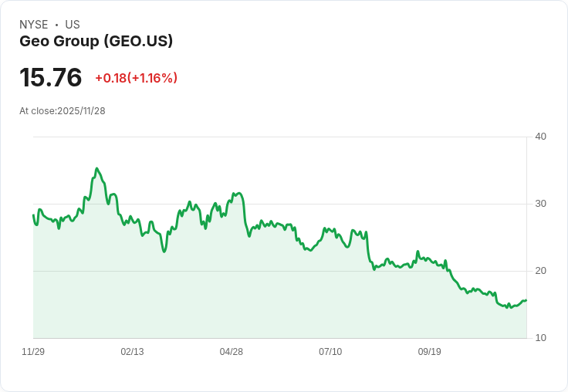The width and height of the screenshot is (568, 392).
Task: Select the 11/29 date on the x-axis
Action: pos(33,352)
